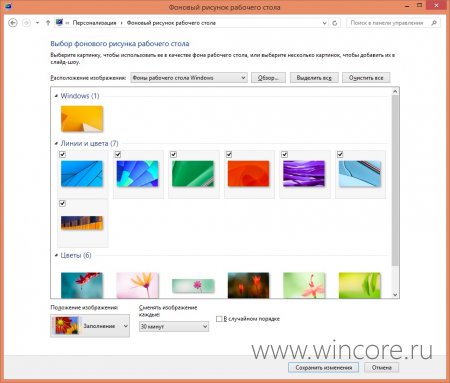450x383 pixels.
Task: Click the Обзор button
Action: coord(268,78)
